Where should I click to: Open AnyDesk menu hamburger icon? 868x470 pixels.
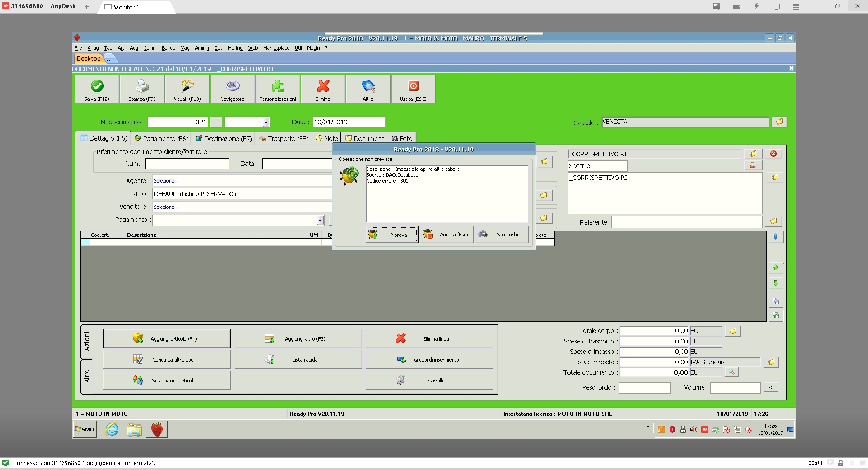coord(796,7)
